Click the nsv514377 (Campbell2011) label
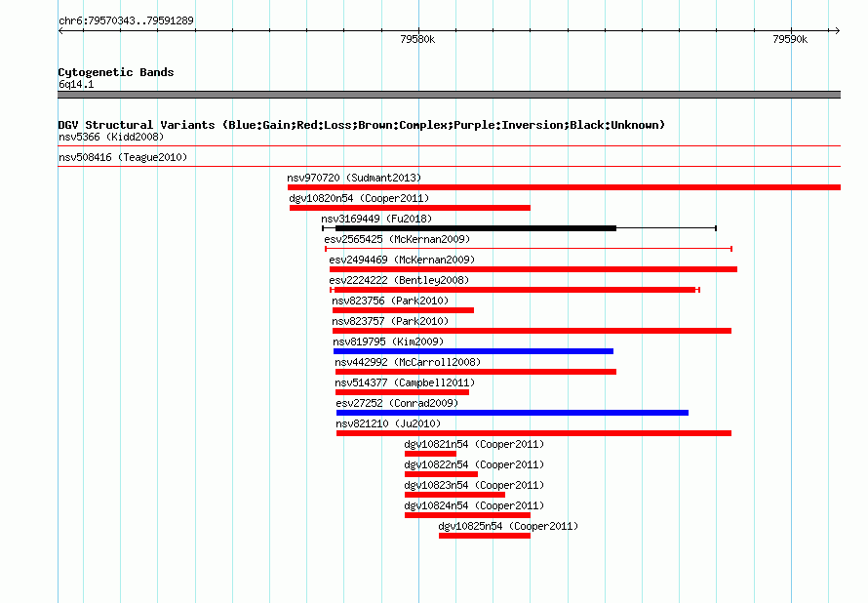Image resolution: width=868 pixels, height=603 pixels. [x=405, y=382]
